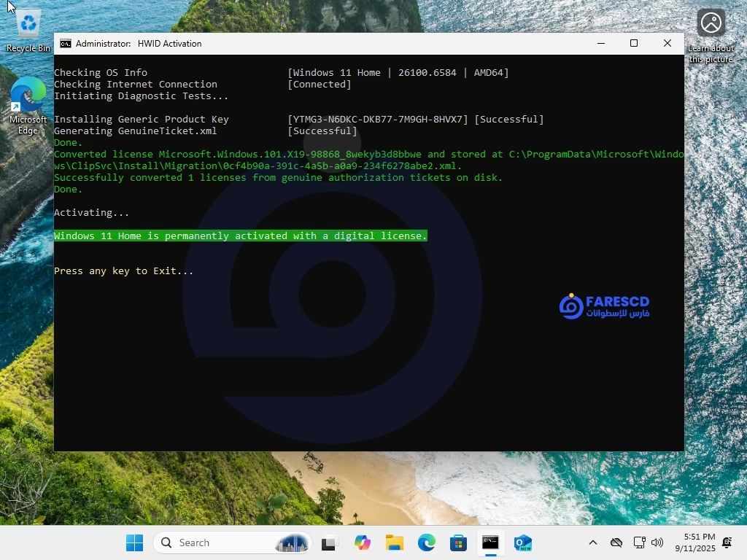The width and height of the screenshot is (747, 560).
Task: Open Microsoft Edge from the taskbar
Action: (427, 542)
